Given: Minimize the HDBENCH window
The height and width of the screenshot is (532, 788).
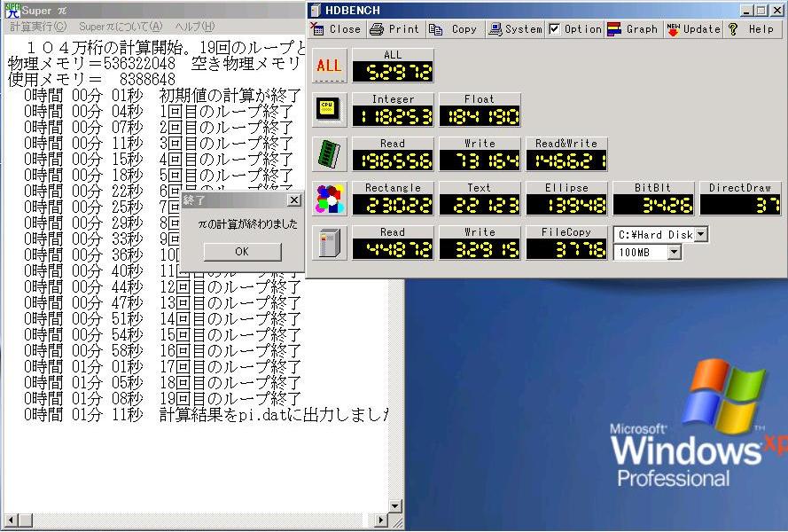Looking at the screenshot, I should click(x=747, y=11).
